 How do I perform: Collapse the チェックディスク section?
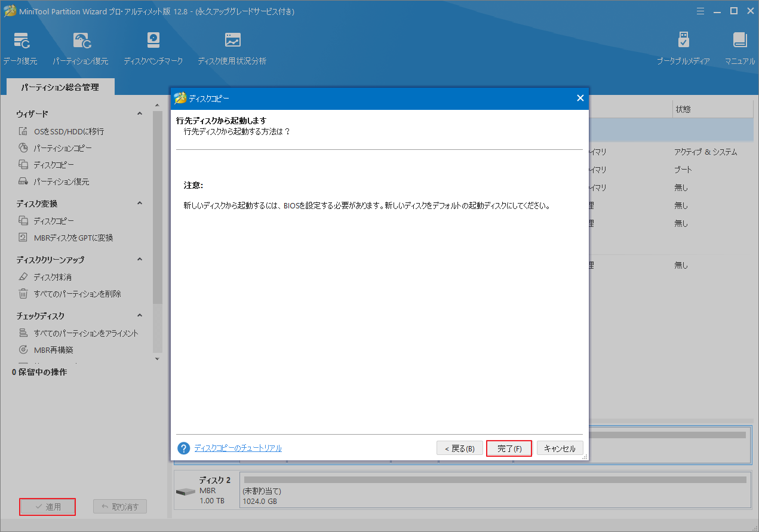(139, 315)
